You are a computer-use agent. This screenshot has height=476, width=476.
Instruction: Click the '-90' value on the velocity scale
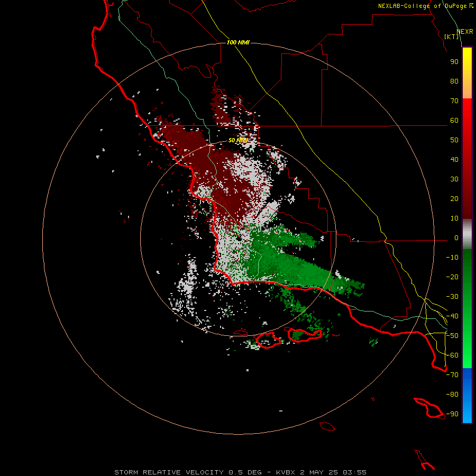(452, 414)
